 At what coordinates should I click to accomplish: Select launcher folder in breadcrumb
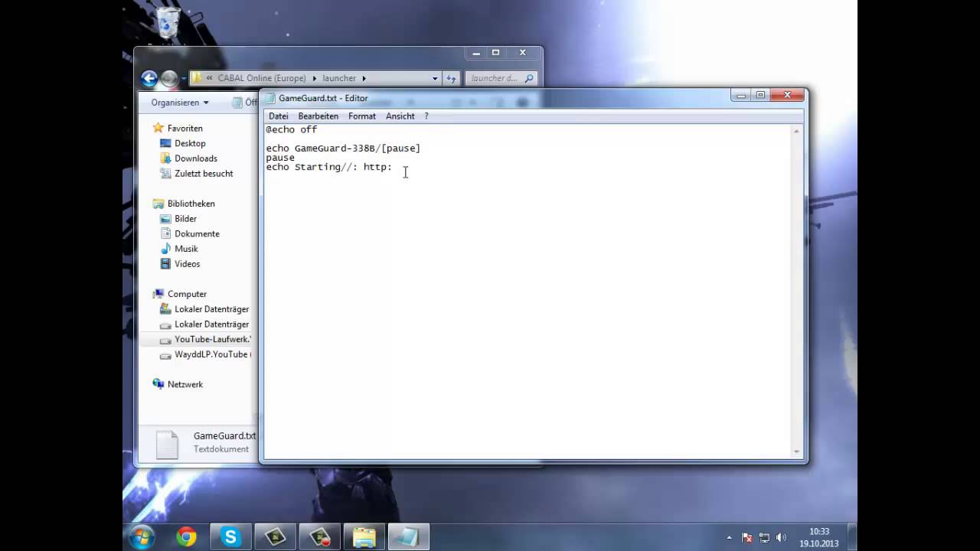(339, 78)
